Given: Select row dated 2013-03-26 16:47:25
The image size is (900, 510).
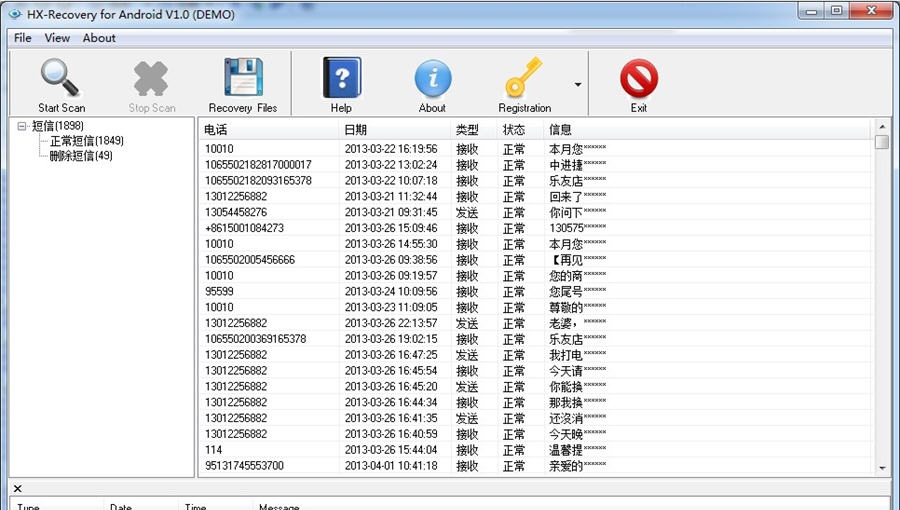Looking at the screenshot, I should [x=535, y=355].
